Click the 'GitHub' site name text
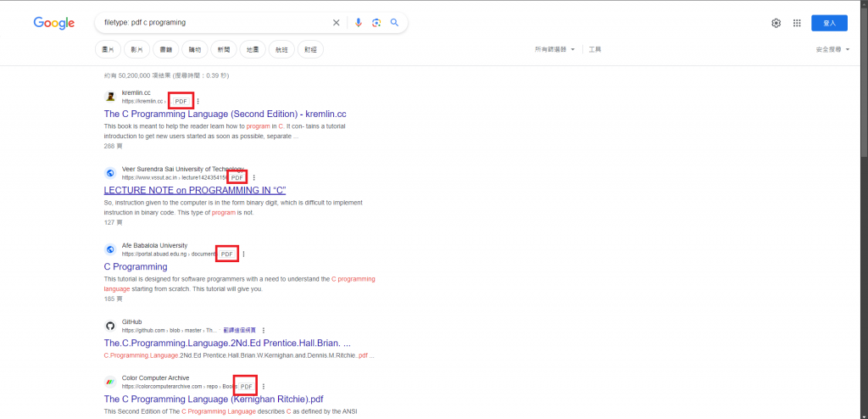 (x=131, y=322)
